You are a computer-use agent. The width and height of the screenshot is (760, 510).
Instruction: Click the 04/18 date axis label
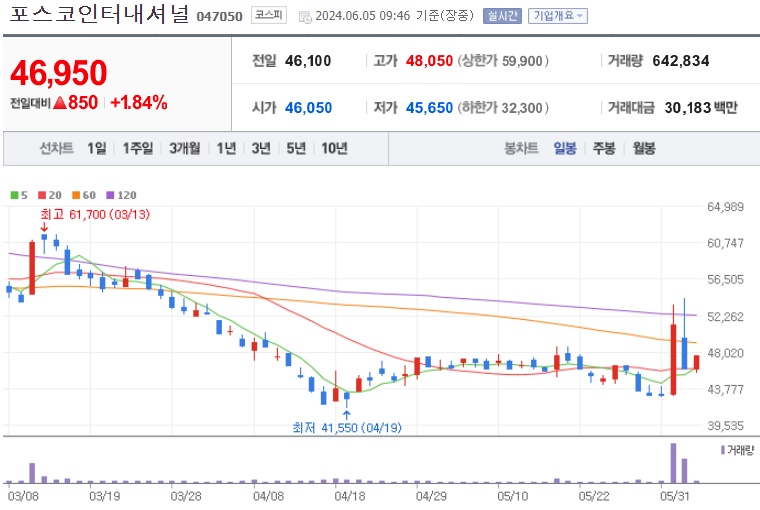click(349, 496)
